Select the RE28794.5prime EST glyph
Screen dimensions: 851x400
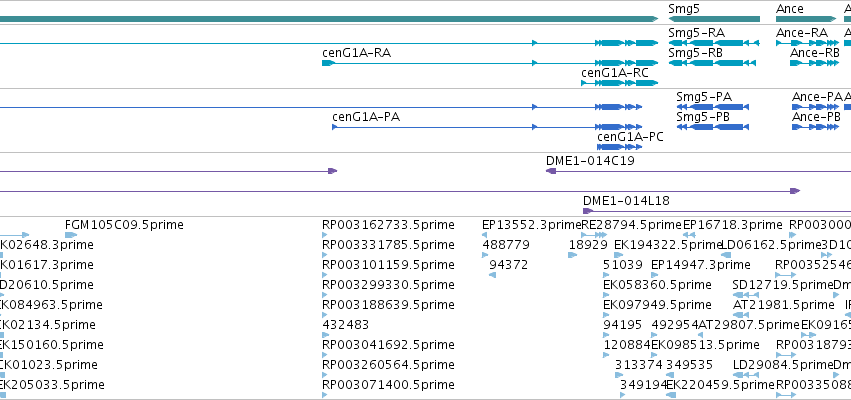point(594,235)
